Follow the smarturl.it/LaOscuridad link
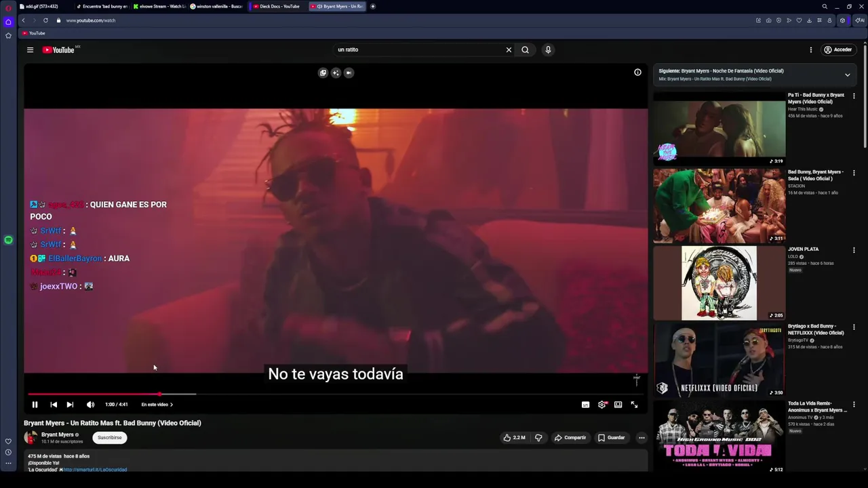Viewport: 868px width, 488px height. click(95, 470)
